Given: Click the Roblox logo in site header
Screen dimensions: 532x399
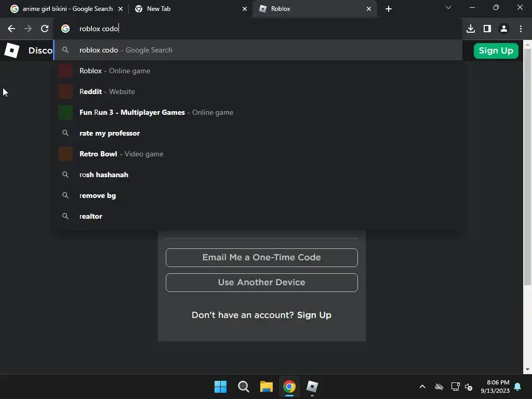Looking at the screenshot, I should 11,50.
